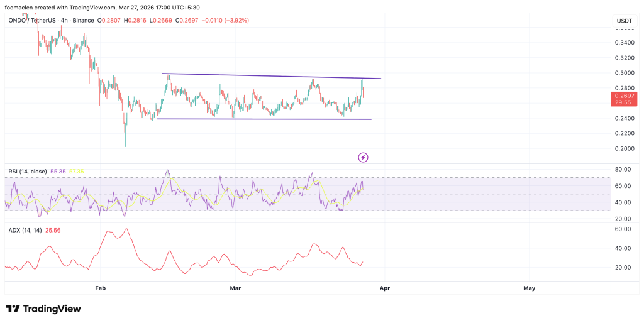Click the 80.00 level on RSI scale
The width and height of the screenshot is (644, 323).
click(x=623, y=170)
